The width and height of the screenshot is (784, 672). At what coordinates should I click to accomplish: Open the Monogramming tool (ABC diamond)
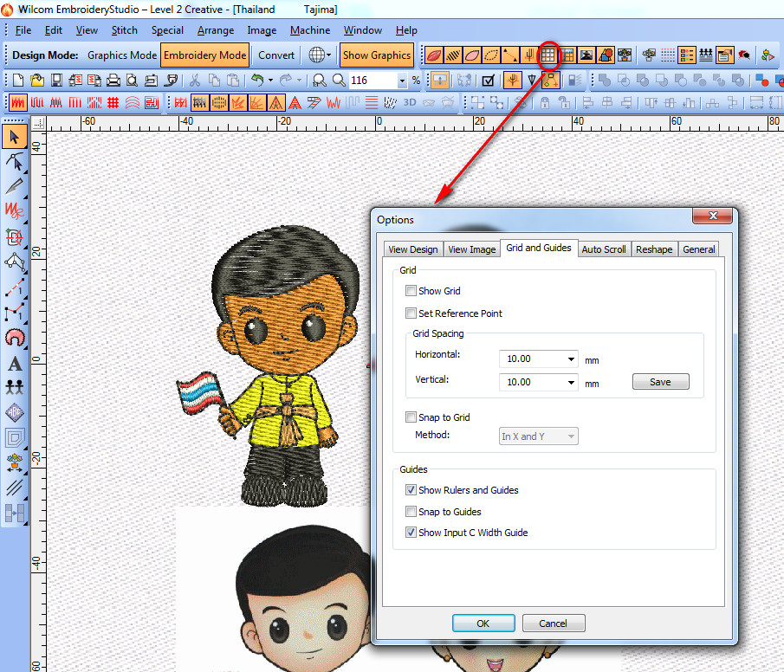15,413
